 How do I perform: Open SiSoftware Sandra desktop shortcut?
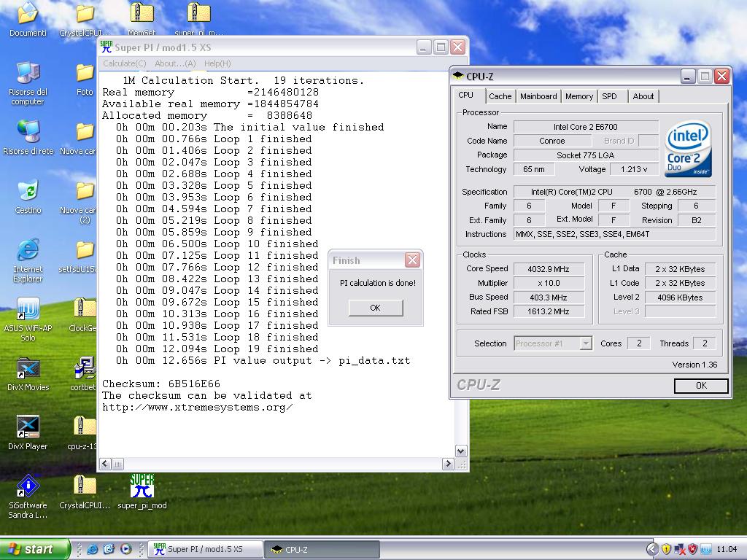pos(28,496)
